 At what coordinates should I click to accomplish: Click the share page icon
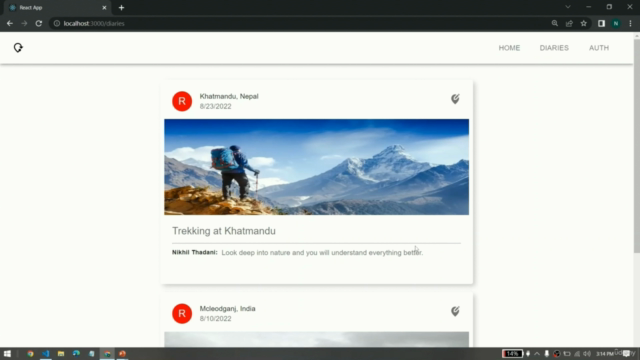click(x=569, y=24)
